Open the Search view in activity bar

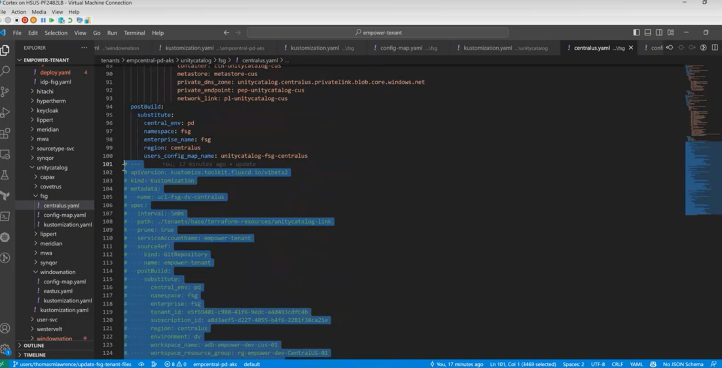pyautogui.click(x=5, y=70)
